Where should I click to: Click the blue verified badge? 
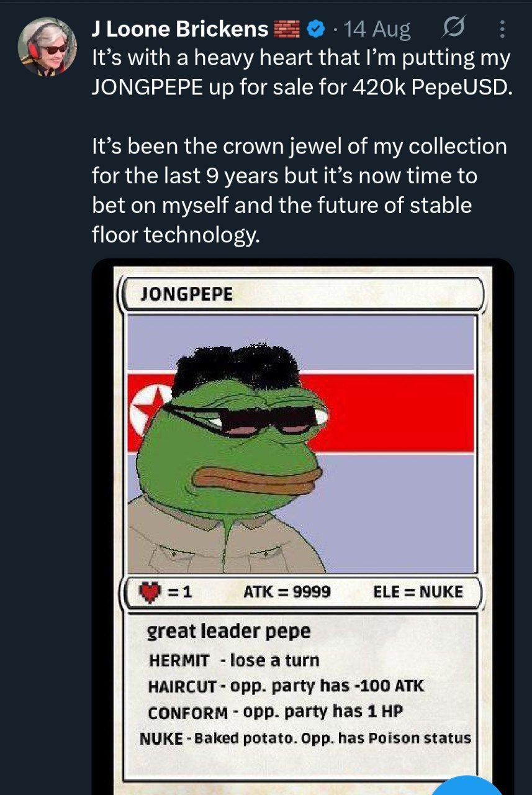pos(317,29)
